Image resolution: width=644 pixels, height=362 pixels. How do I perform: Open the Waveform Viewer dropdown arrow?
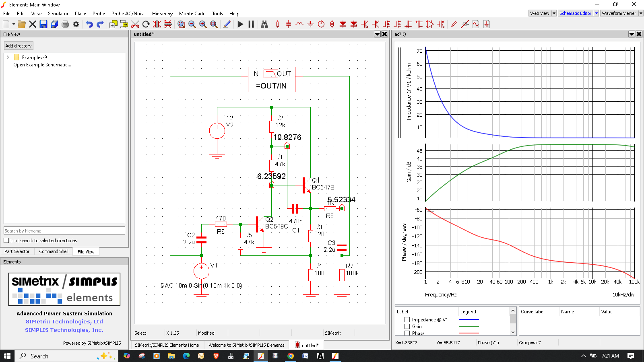pos(641,13)
